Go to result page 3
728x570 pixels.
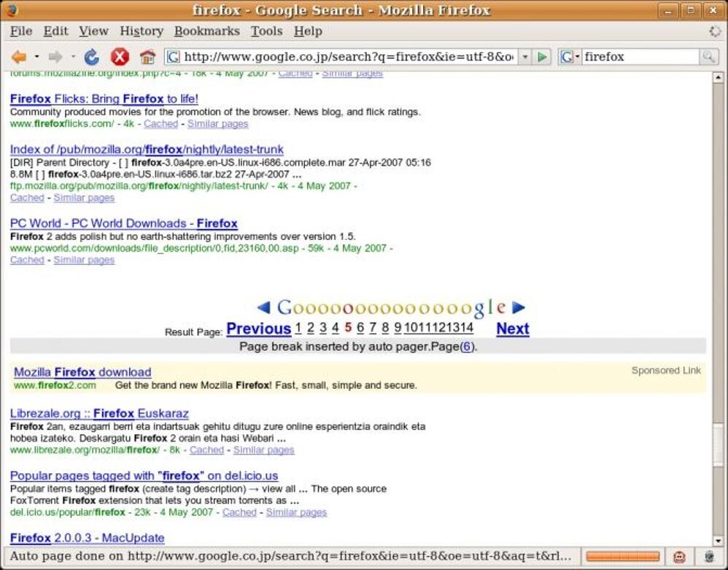323,328
